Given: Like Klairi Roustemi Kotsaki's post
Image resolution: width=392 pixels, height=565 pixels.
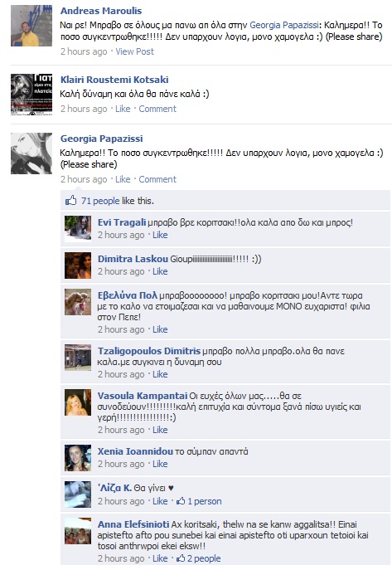Looking at the screenshot, I should (123, 109).
